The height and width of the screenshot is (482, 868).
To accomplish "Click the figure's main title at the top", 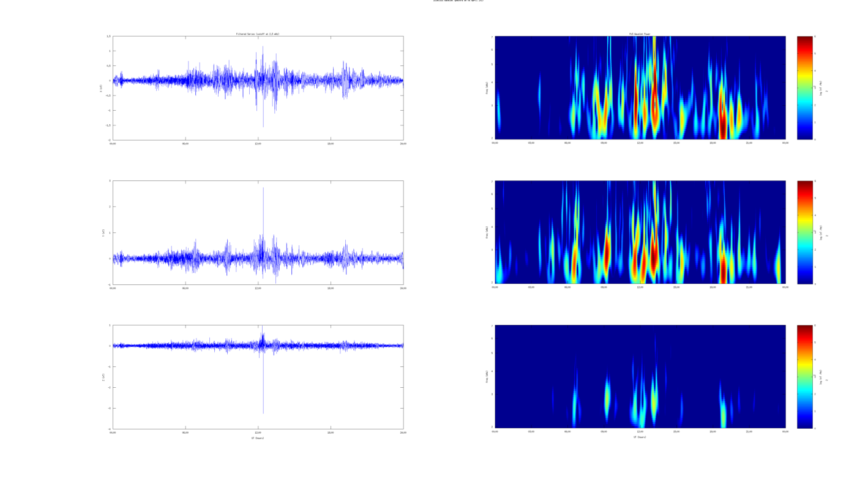I will click(458, 1).
